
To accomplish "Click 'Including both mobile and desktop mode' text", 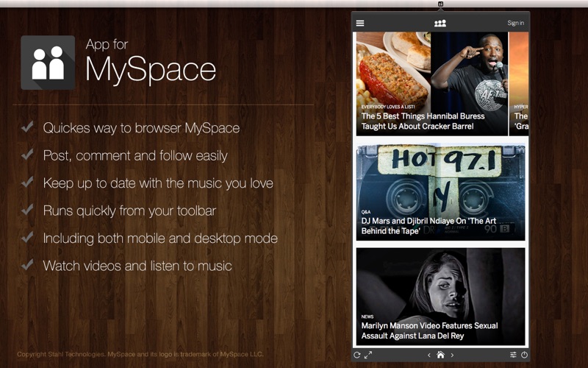I will [160, 238].
